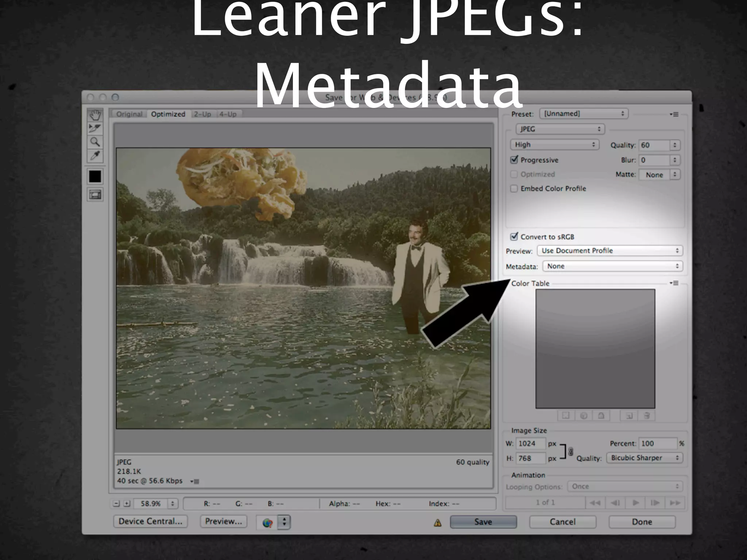This screenshot has width=747, height=560.
Task: Click the delete color trash icon
Action: pyautogui.click(x=646, y=416)
